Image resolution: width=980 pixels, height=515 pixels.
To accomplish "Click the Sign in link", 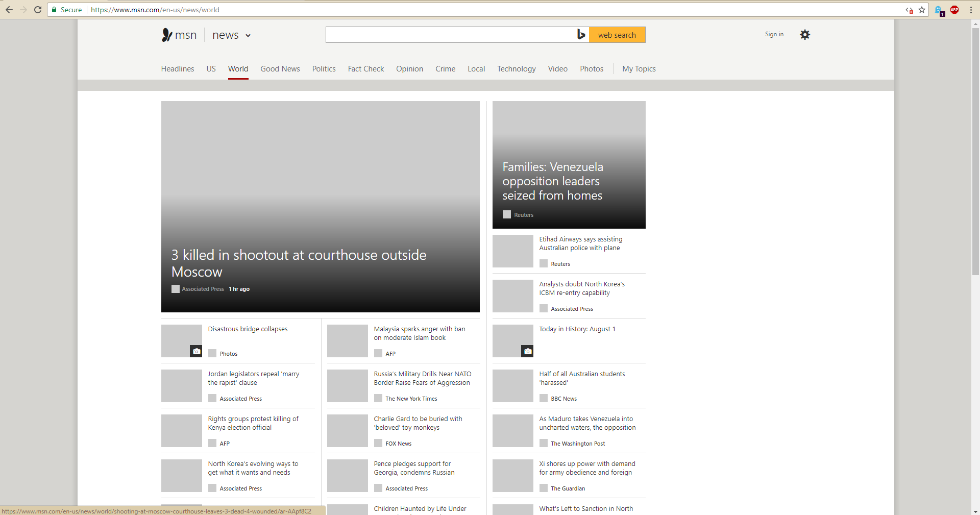I will [774, 34].
